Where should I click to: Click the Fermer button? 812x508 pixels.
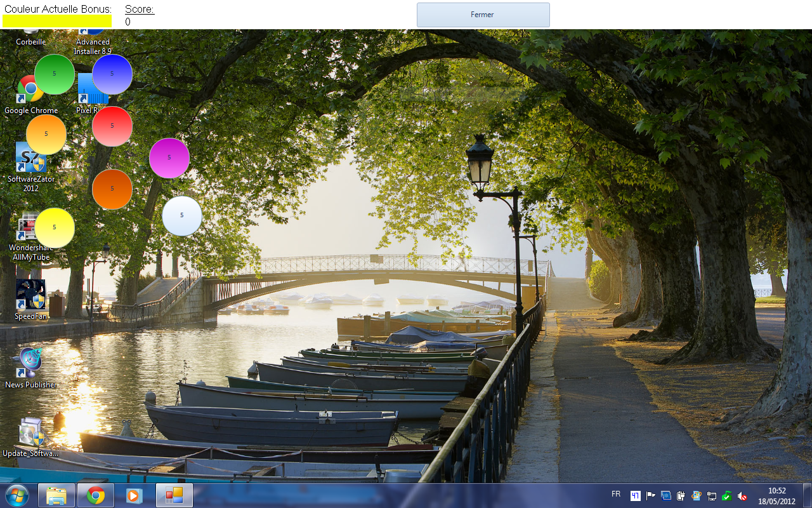tap(483, 15)
